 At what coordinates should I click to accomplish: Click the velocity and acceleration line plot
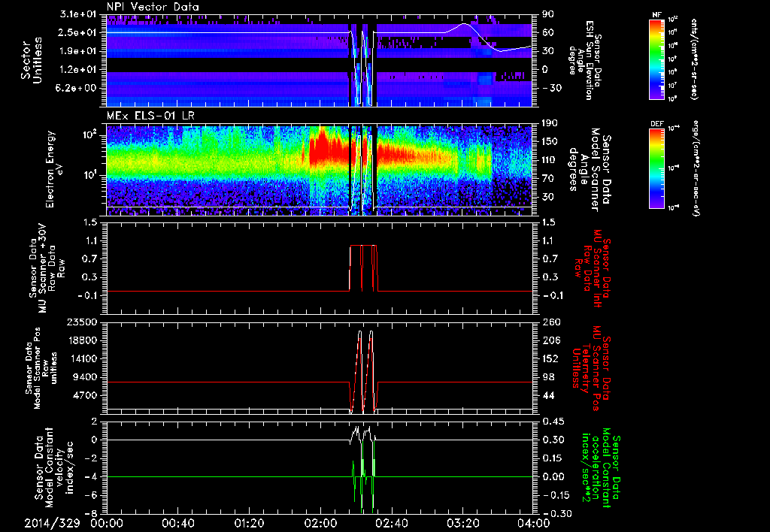(319, 467)
